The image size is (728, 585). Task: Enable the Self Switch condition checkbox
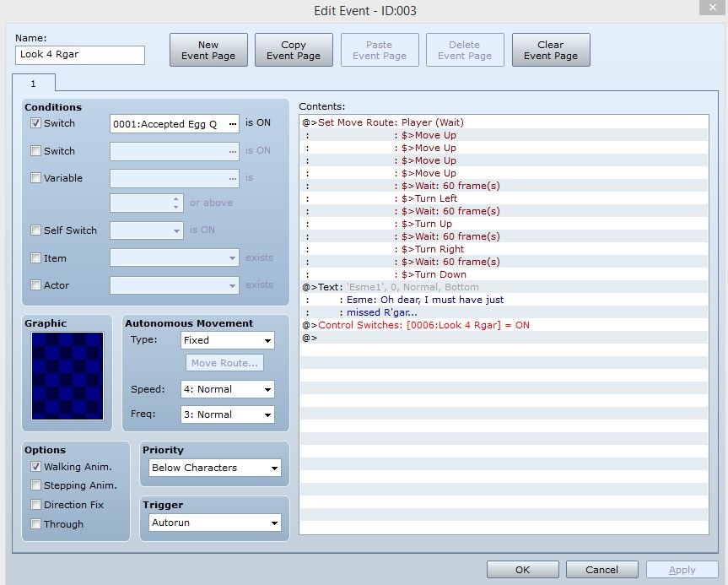[x=35, y=230]
